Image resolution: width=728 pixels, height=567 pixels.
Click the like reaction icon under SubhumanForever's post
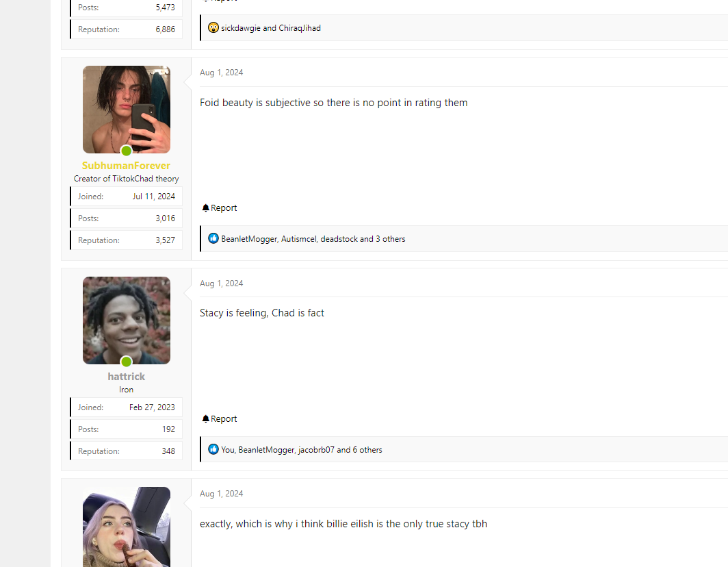(x=213, y=238)
